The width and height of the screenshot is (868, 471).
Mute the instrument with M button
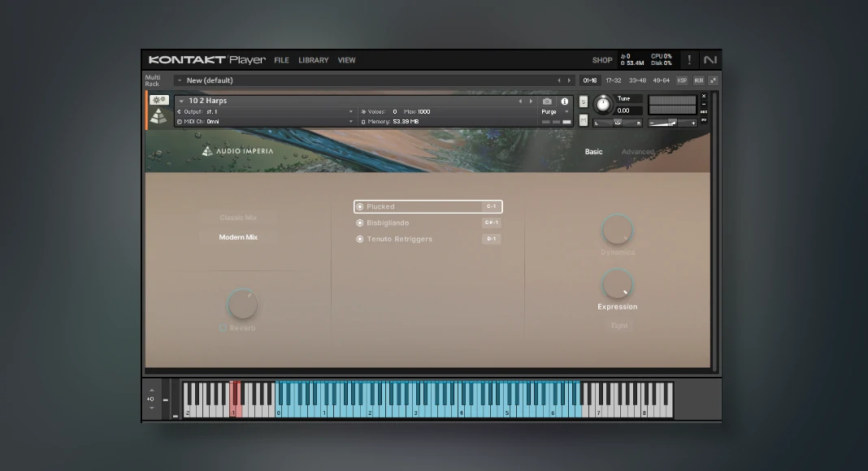pyautogui.click(x=584, y=120)
